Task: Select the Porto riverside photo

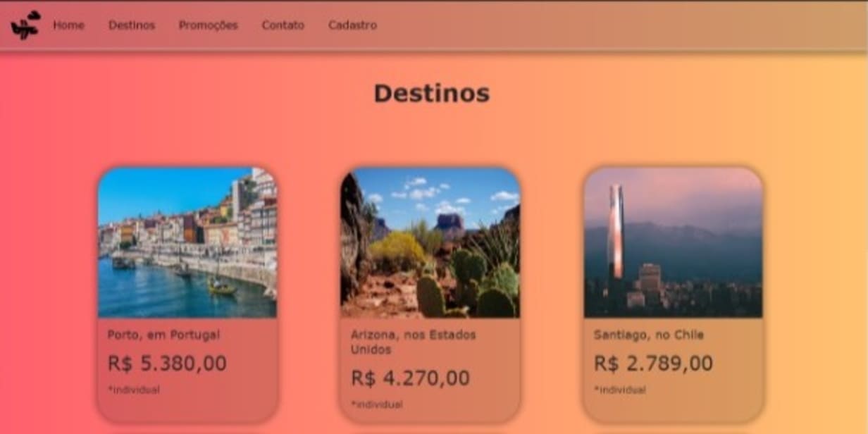Action: [x=187, y=242]
